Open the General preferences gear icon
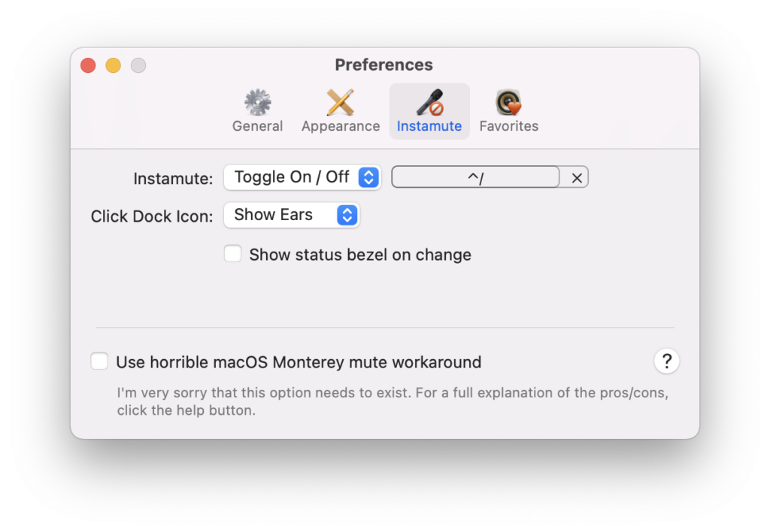Screen dimensions: 770x532 point(257,102)
